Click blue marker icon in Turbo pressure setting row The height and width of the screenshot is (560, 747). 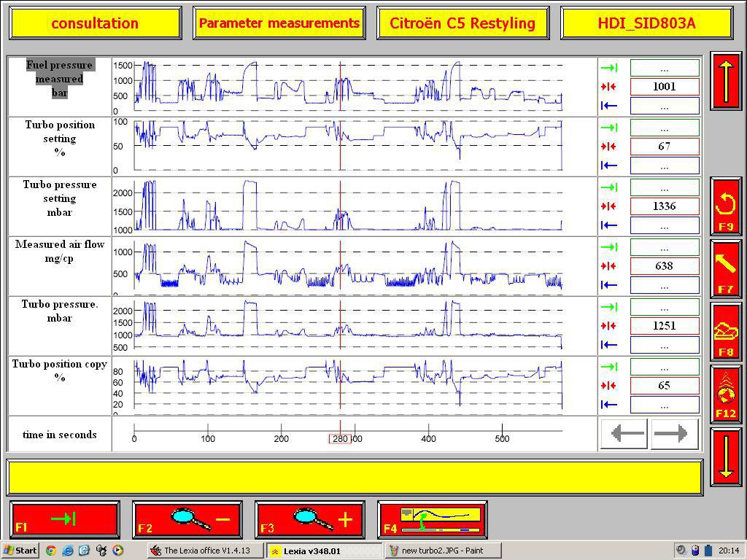pos(609,225)
